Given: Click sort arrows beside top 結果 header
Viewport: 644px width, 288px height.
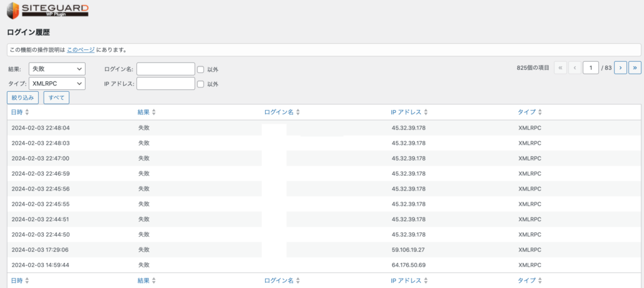Looking at the screenshot, I should point(154,112).
